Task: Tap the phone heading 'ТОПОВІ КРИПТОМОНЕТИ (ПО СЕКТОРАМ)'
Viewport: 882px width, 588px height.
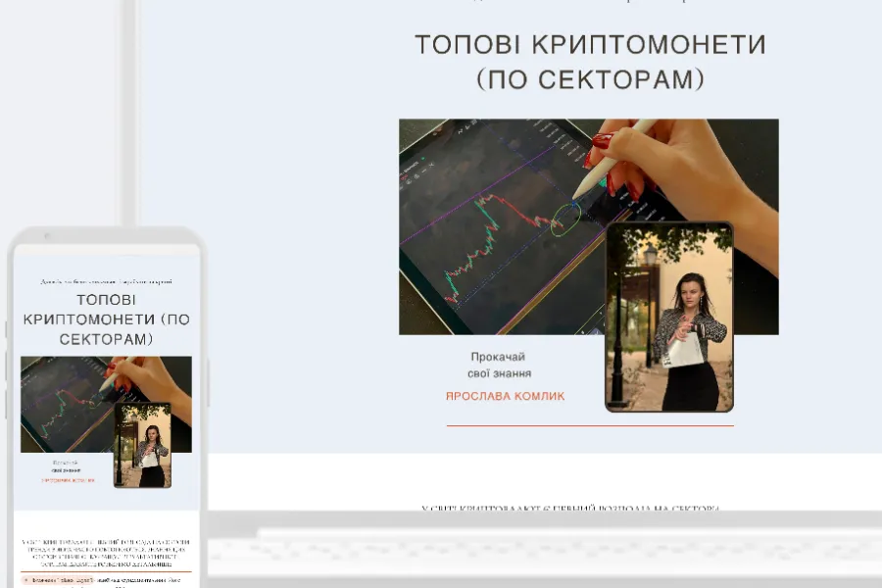Action: (106, 319)
